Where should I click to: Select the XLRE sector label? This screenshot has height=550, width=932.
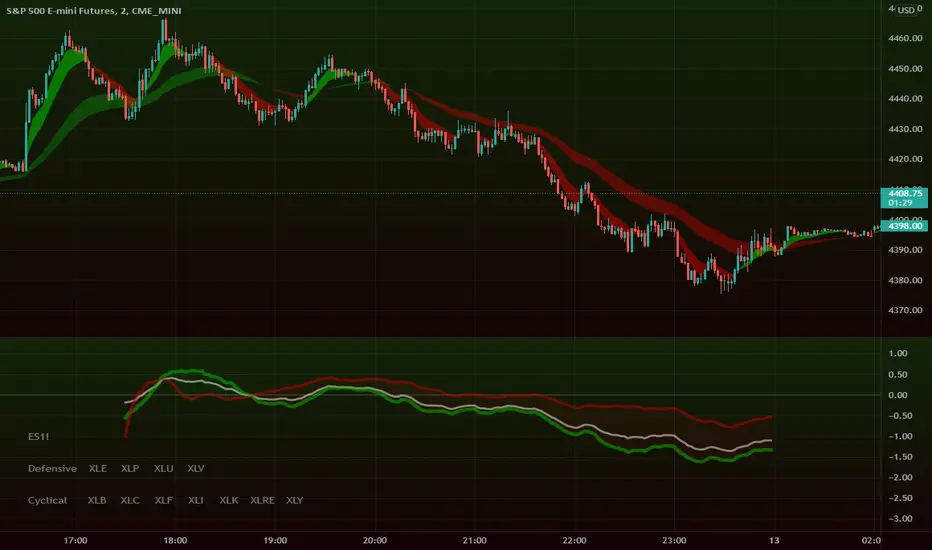point(262,501)
